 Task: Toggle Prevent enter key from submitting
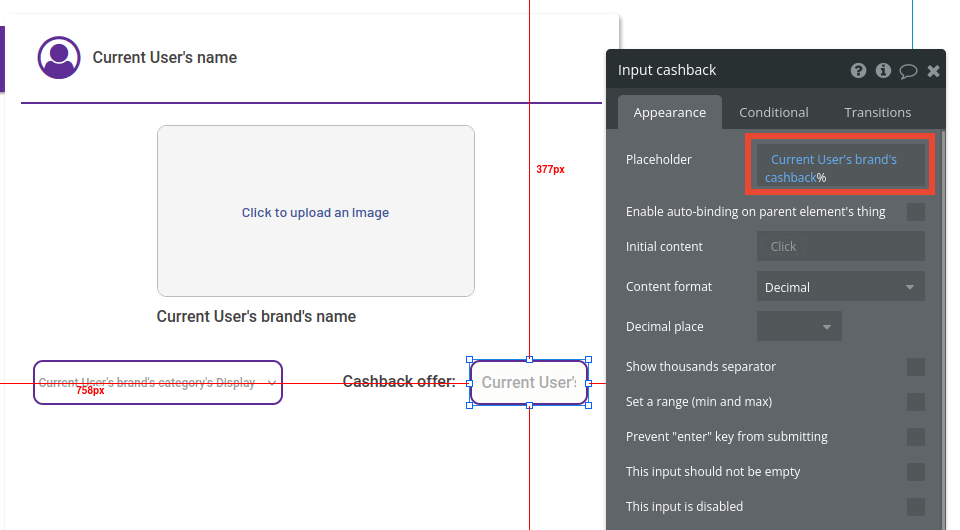click(x=916, y=437)
